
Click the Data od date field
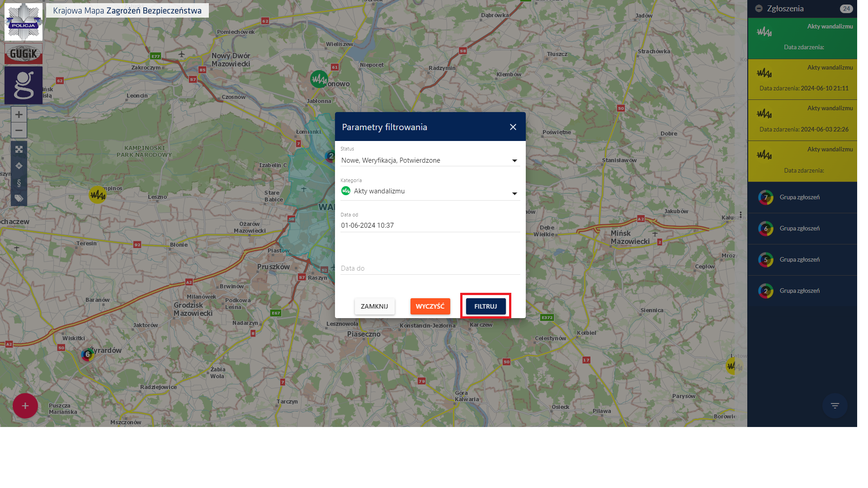429,225
